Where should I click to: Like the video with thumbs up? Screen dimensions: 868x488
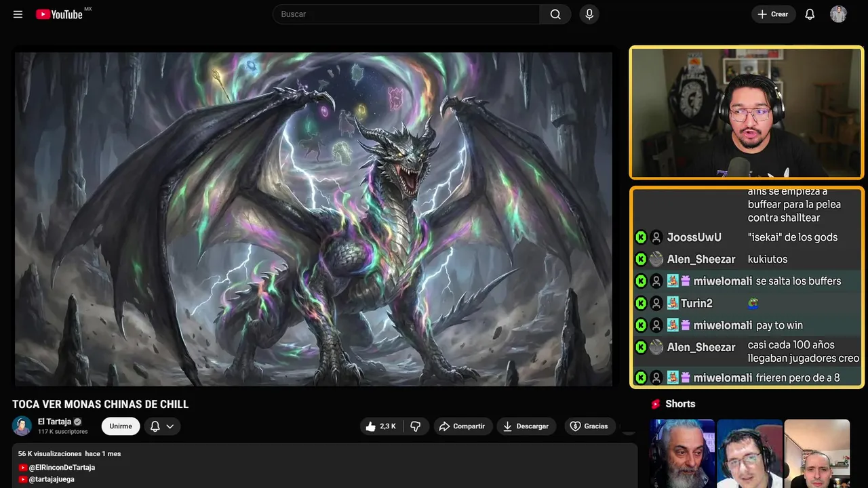point(380,426)
